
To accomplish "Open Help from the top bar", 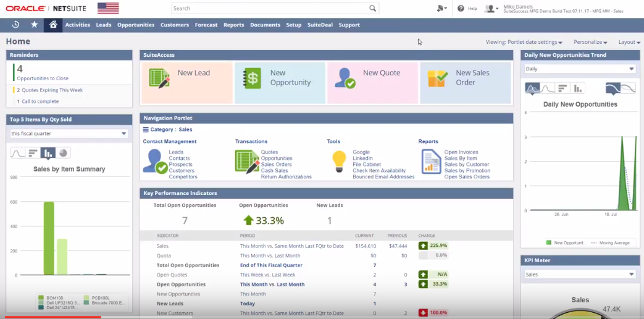I will [x=467, y=9].
